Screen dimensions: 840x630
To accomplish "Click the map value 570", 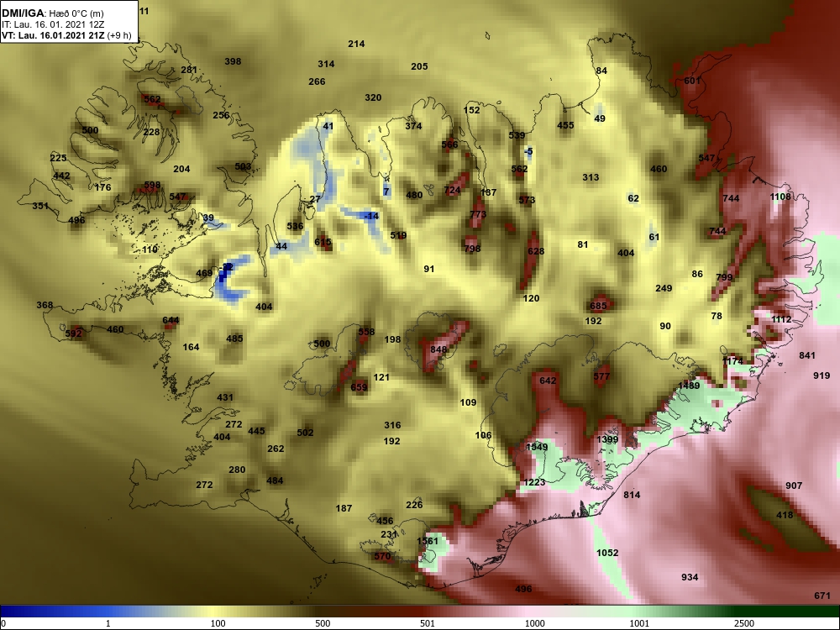I will click(382, 557).
